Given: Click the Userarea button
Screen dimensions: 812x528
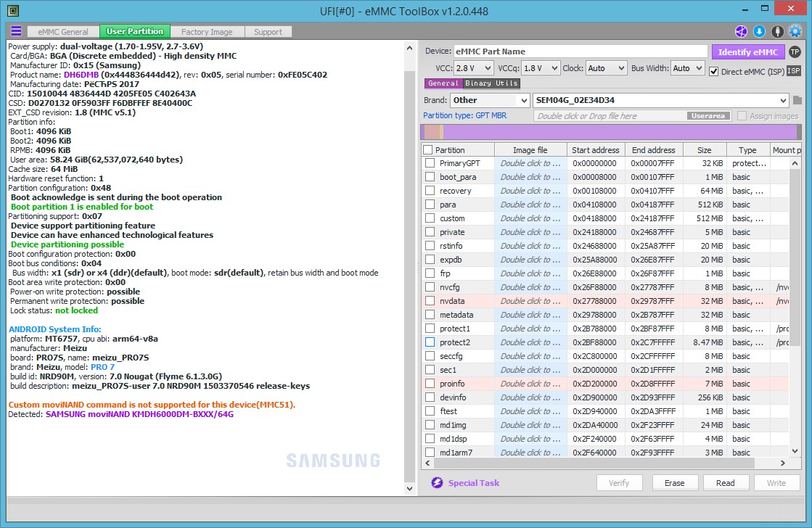Looking at the screenshot, I should 708,116.
